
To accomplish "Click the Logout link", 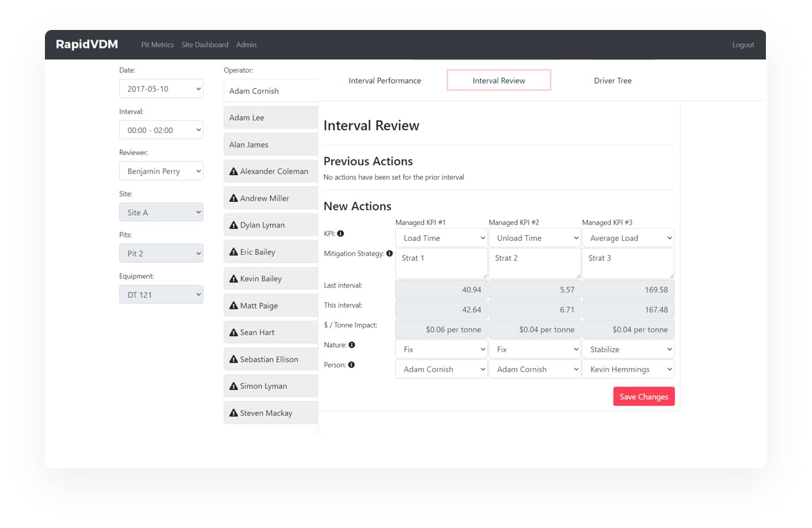I will (743, 44).
